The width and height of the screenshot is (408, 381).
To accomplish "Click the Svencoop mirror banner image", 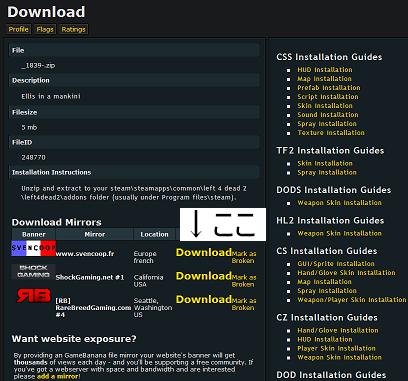I will click(33, 248).
